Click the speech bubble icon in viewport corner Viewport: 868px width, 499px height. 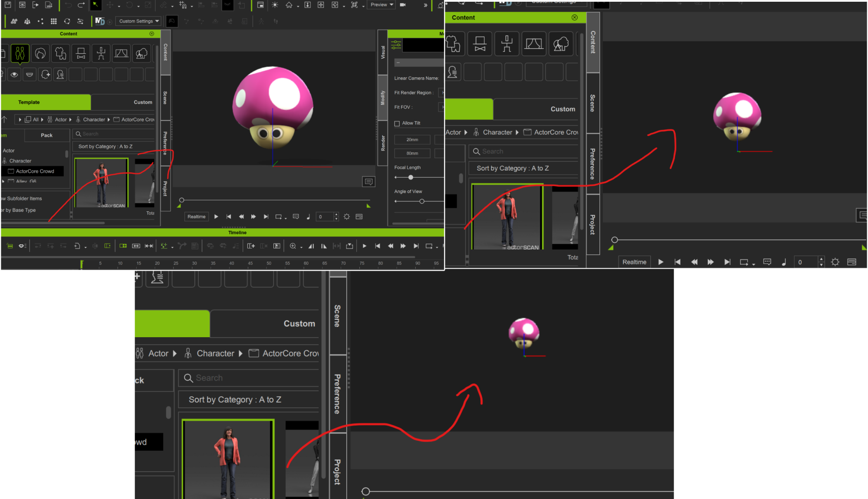click(x=368, y=181)
